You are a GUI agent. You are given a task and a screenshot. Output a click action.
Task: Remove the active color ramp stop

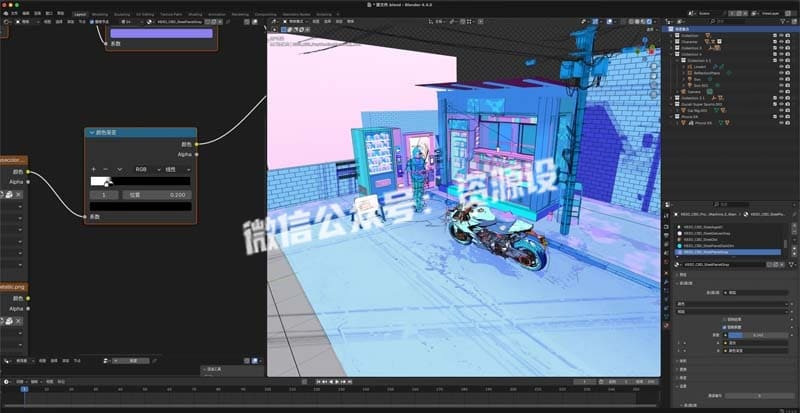tap(106, 169)
